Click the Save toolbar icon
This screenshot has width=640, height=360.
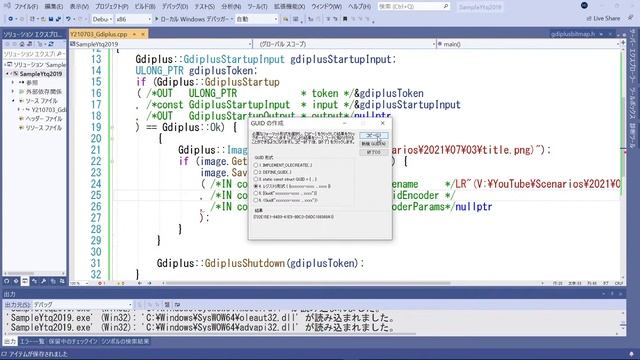click(x=51, y=19)
